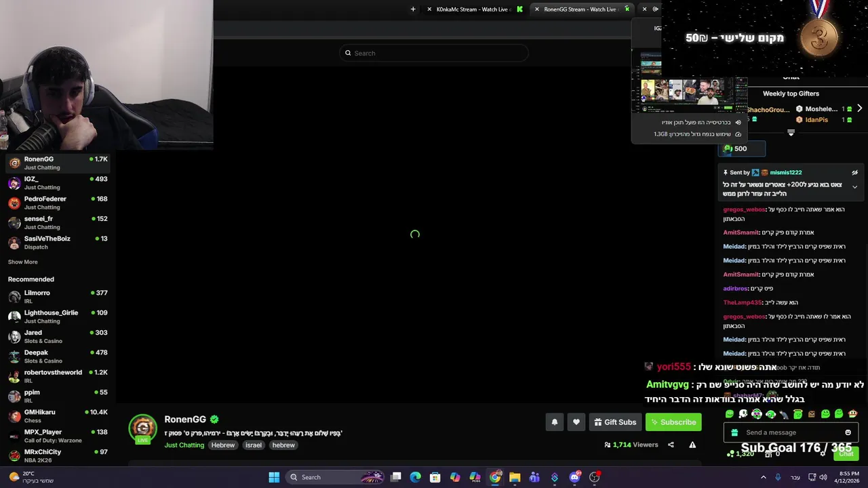Screen dimensions: 868x488
Task: Expand followed channels with Show More
Action: click(22, 262)
